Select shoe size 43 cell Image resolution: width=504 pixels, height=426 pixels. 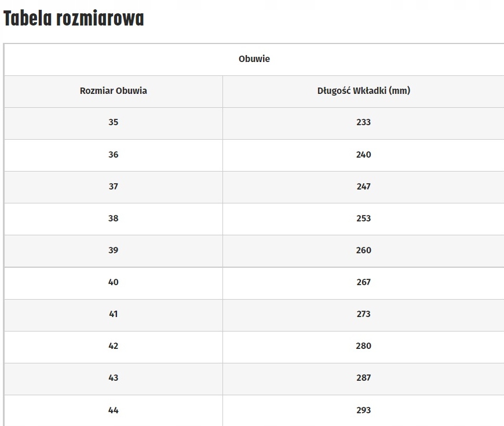[x=114, y=378]
